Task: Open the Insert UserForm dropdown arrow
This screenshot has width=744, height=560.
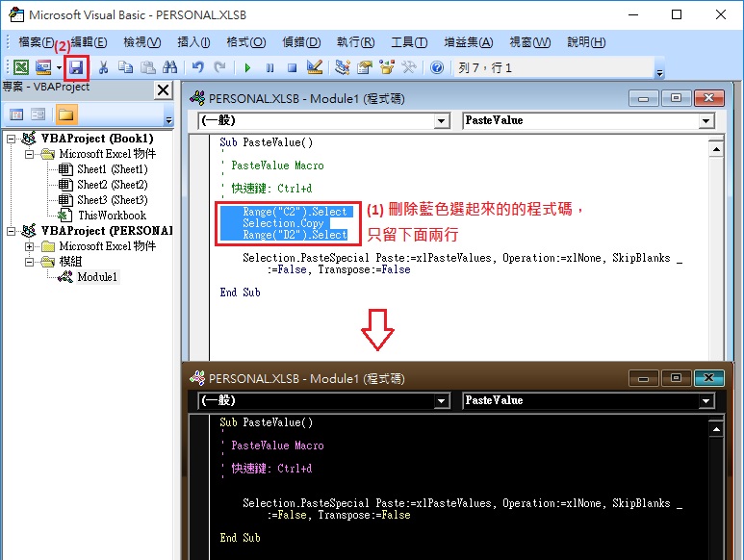Action: (x=59, y=67)
